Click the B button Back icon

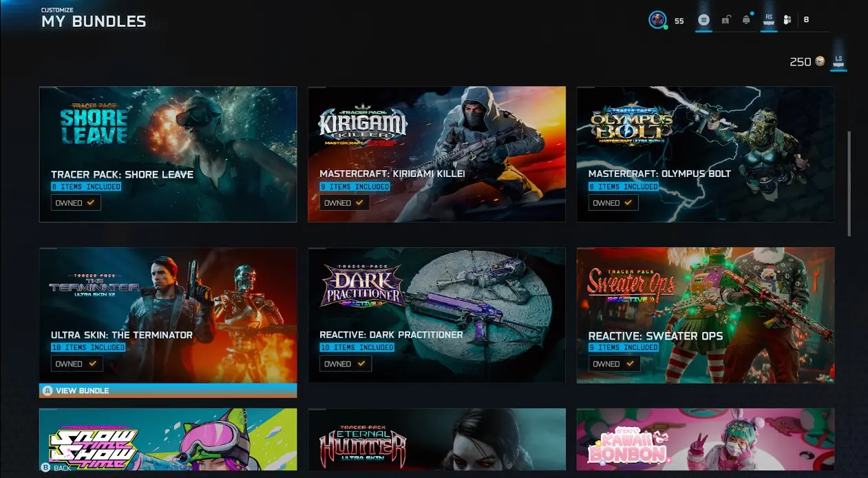46,468
